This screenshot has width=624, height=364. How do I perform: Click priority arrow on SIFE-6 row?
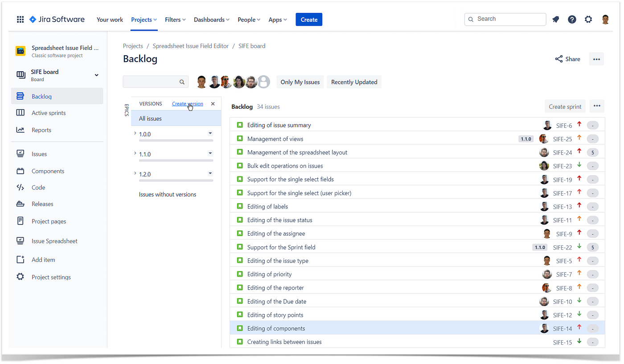[x=579, y=124]
